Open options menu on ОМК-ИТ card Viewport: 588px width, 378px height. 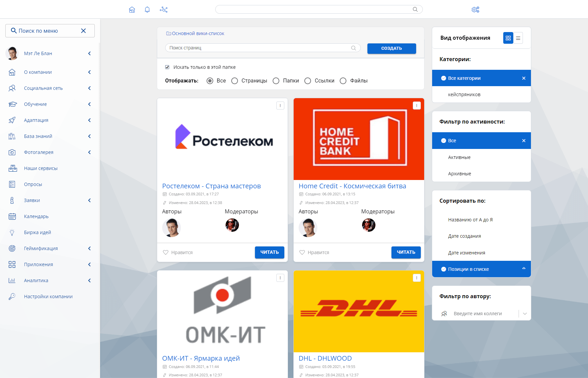(280, 278)
